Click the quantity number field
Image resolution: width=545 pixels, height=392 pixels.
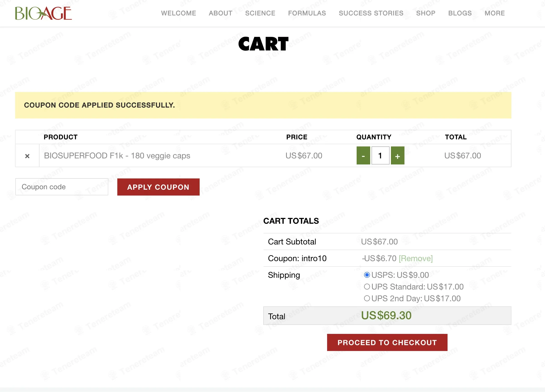380,156
